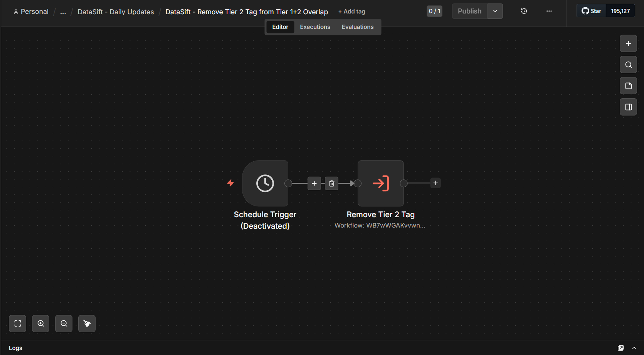Expand the collapsed breadcrumb ellipsis

tap(63, 12)
